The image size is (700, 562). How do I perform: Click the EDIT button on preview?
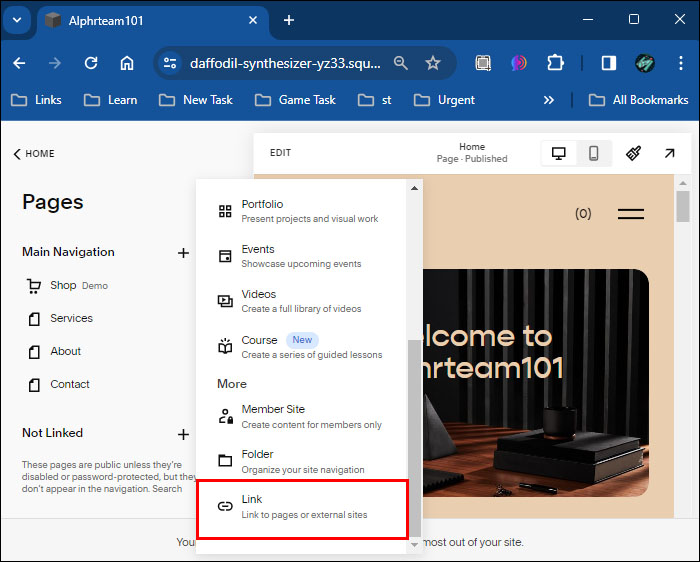pos(280,153)
